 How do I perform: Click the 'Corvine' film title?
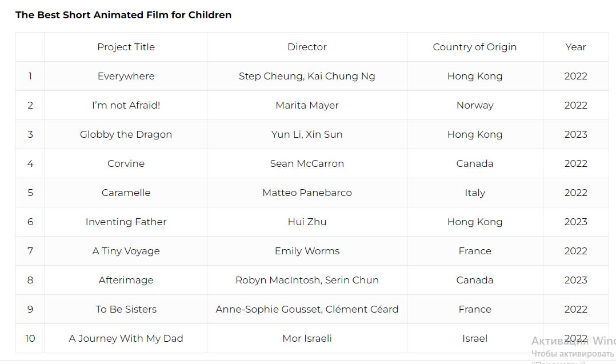[x=126, y=163]
